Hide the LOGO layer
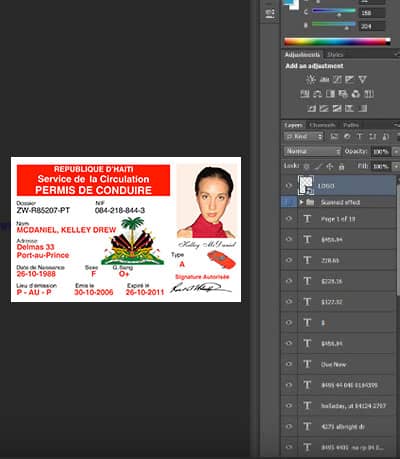 289,186
